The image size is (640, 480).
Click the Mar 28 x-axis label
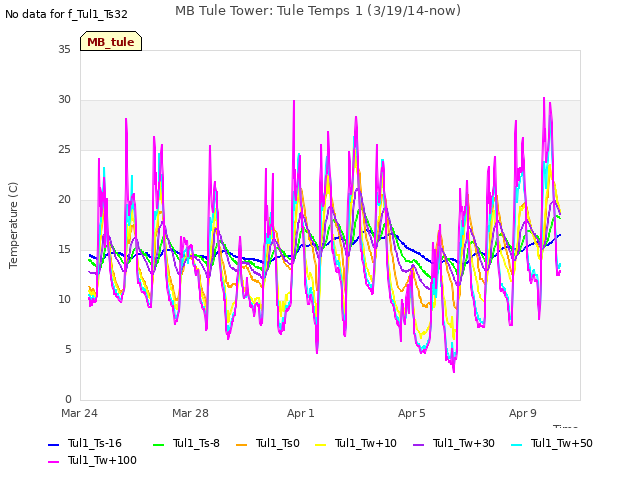coord(190,413)
